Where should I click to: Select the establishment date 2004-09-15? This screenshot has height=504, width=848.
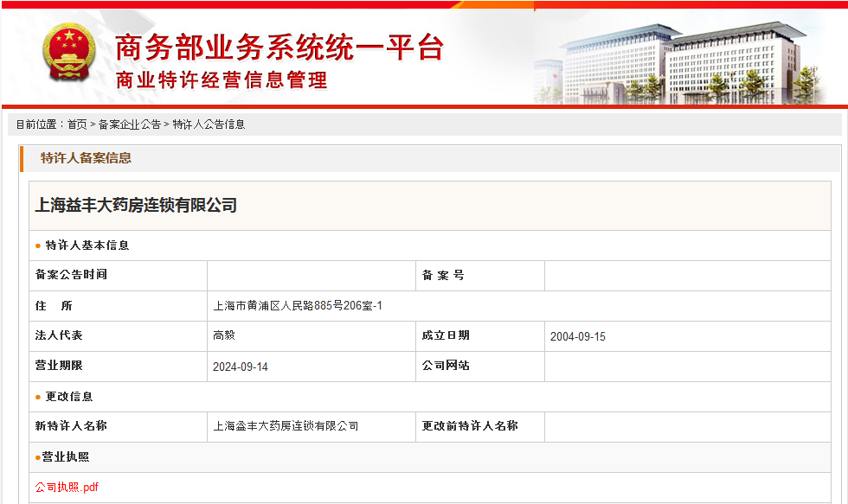(578, 336)
